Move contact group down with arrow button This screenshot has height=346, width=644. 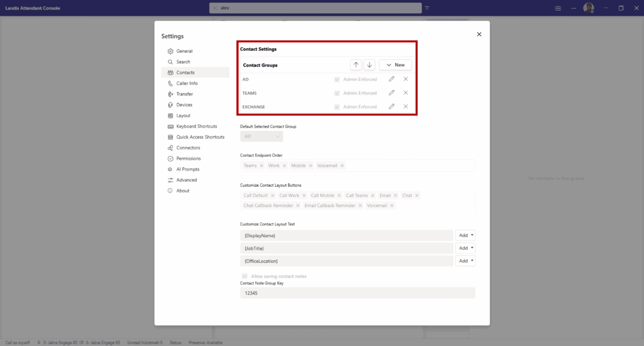pos(369,65)
